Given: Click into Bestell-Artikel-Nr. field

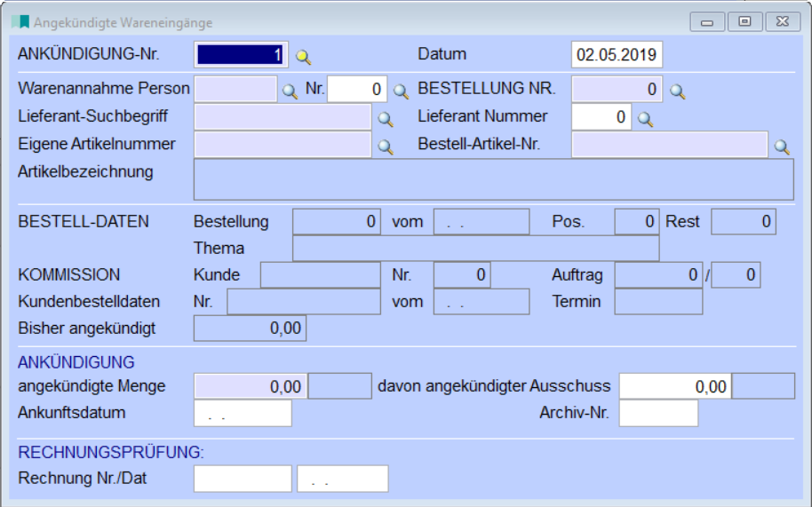Looking at the screenshot, I should click(670, 145).
